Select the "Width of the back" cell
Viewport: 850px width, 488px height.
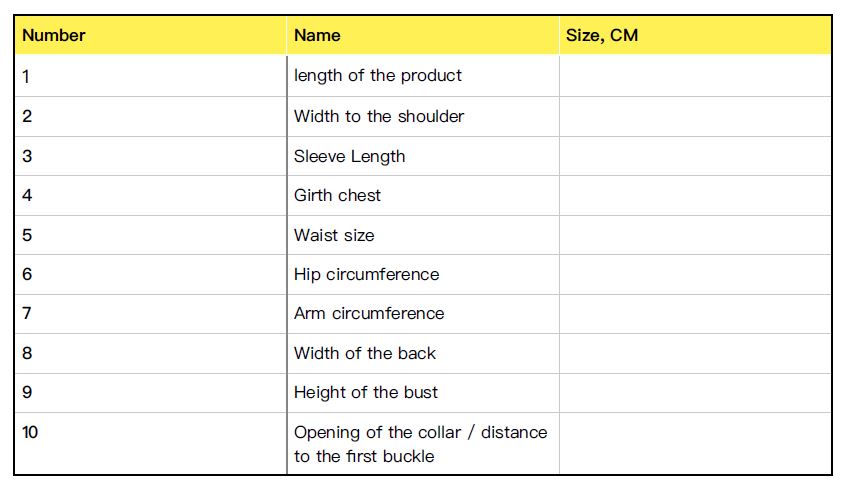365,353
